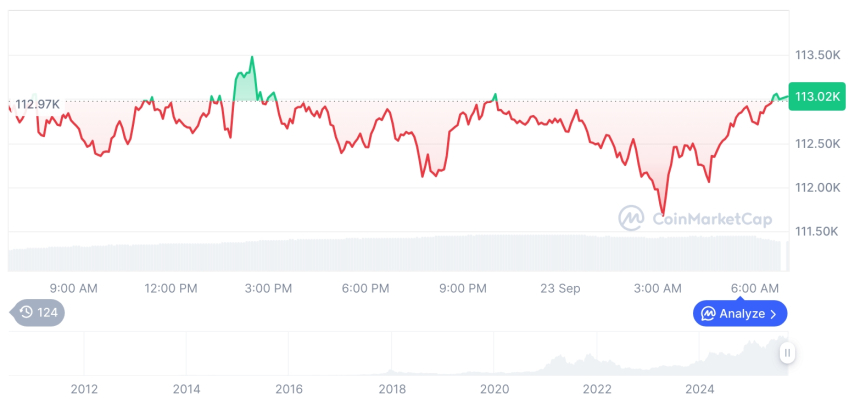Image resolution: width=860 pixels, height=401 pixels.
Task: Select 2016 on the range navigator
Action: pyautogui.click(x=289, y=388)
